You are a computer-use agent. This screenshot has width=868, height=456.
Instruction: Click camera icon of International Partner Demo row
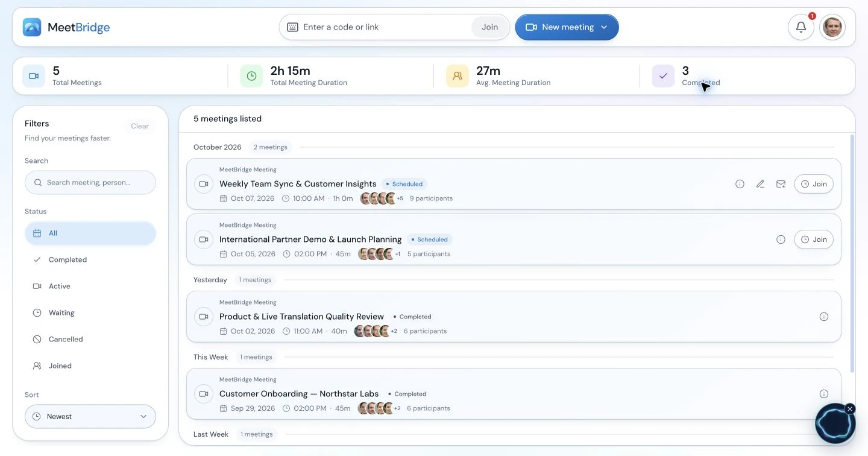(x=204, y=239)
